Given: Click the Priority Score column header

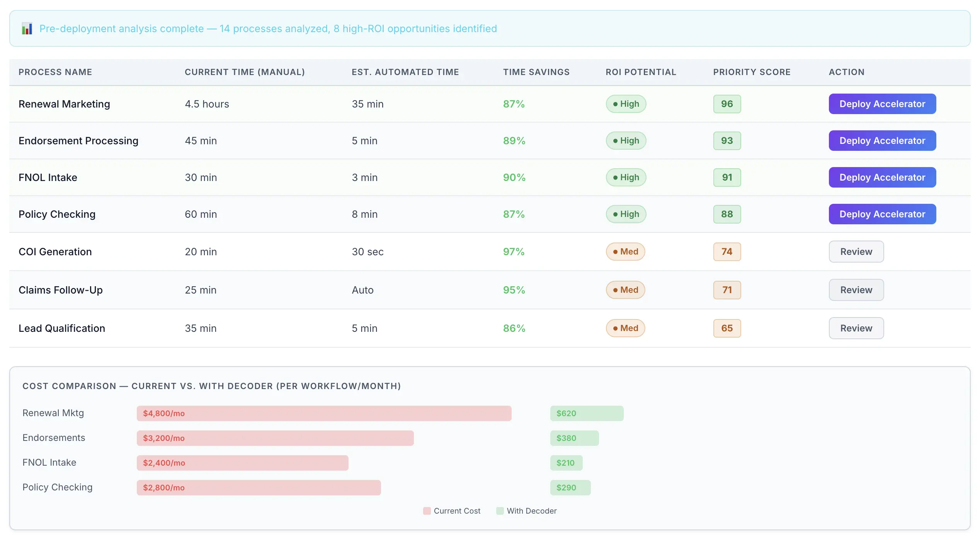Looking at the screenshot, I should pyautogui.click(x=751, y=72).
